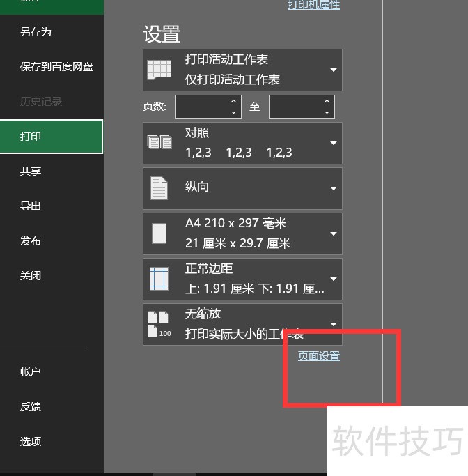
Task: Open 共享 in the sidebar
Action: tap(52, 171)
